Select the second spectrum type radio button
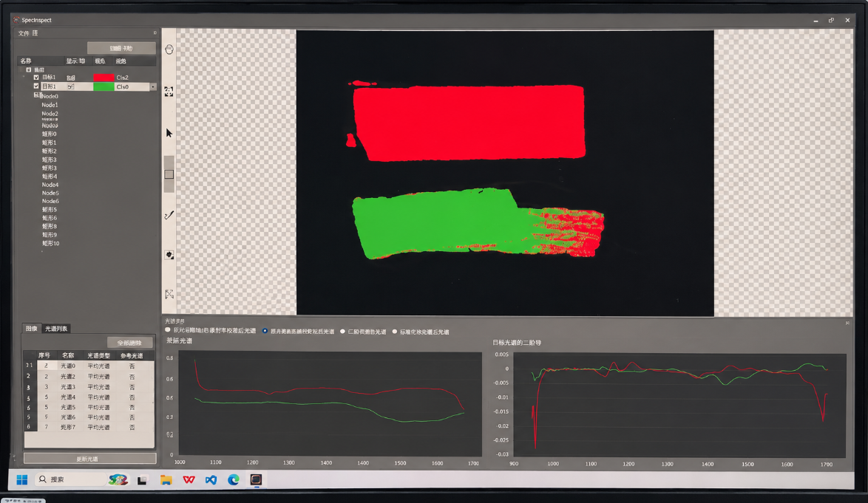The height and width of the screenshot is (503, 868). pyautogui.click(x=265, y=331)
